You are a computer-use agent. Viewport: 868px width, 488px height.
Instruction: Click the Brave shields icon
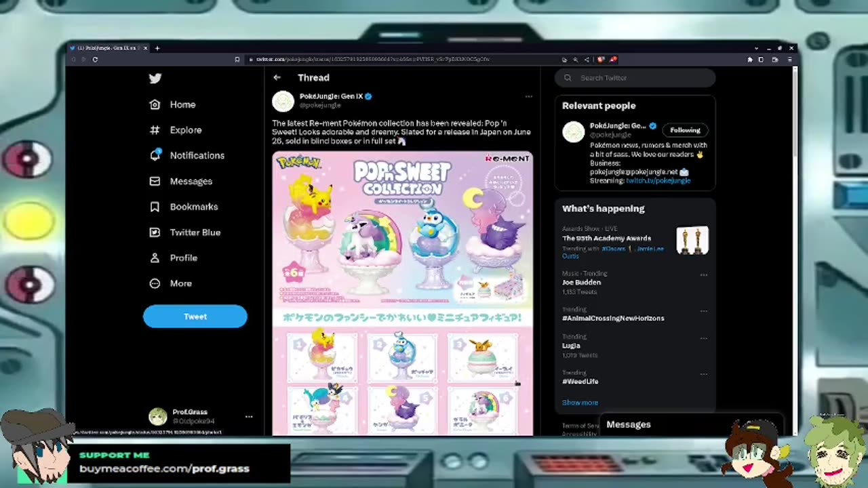pos(601,60)
